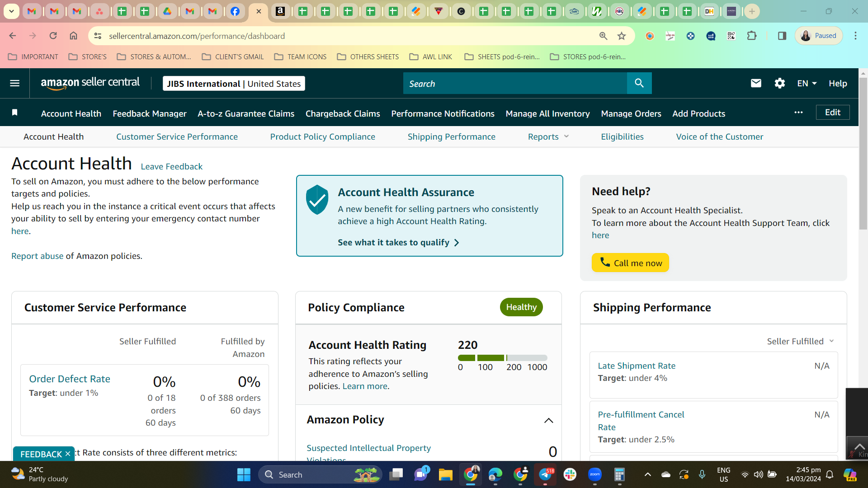Viewport: 868px width, 488px height.
Task: Click the Call me now button
Action: [x=630, y=263]
